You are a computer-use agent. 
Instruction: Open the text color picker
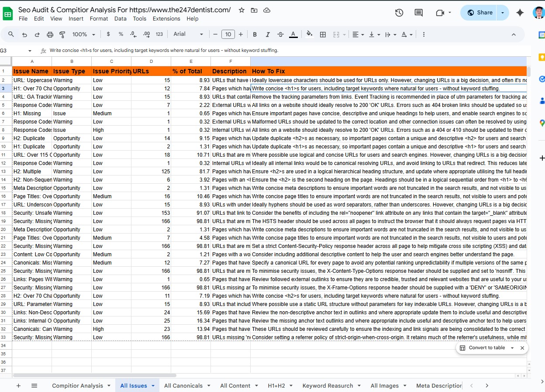coord(293,34)
